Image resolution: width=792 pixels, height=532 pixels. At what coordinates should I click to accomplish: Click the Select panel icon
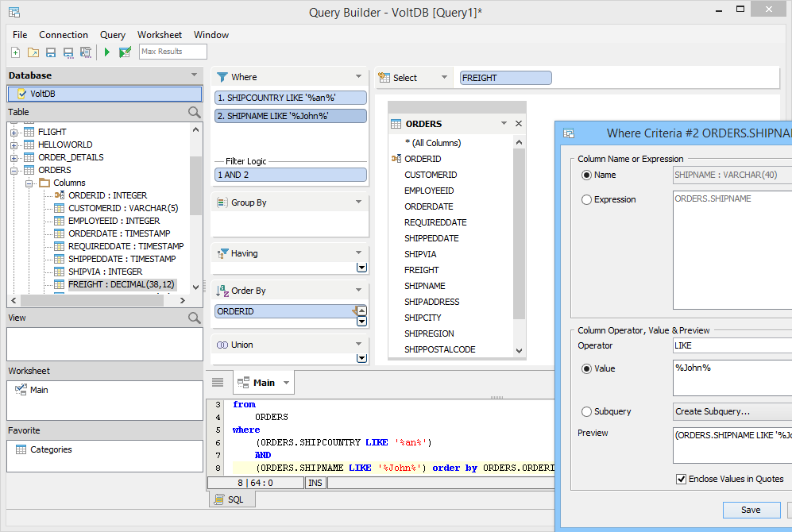(x=384, y=78)
